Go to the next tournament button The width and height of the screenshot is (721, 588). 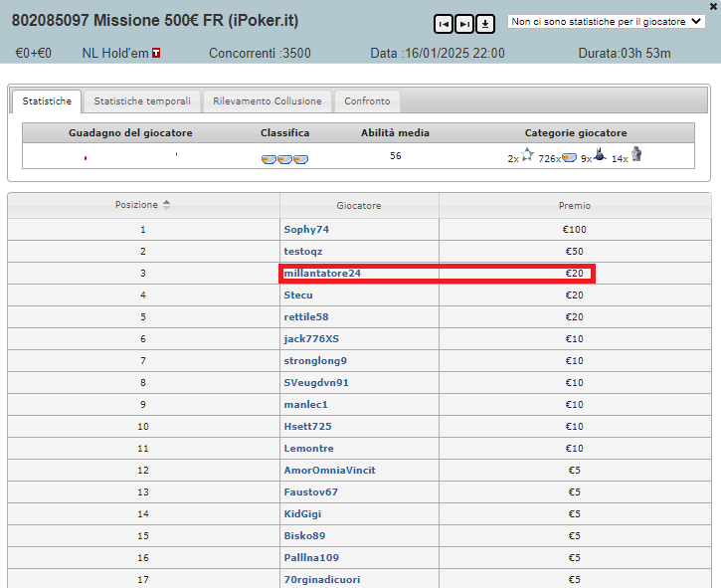[464, 24]
